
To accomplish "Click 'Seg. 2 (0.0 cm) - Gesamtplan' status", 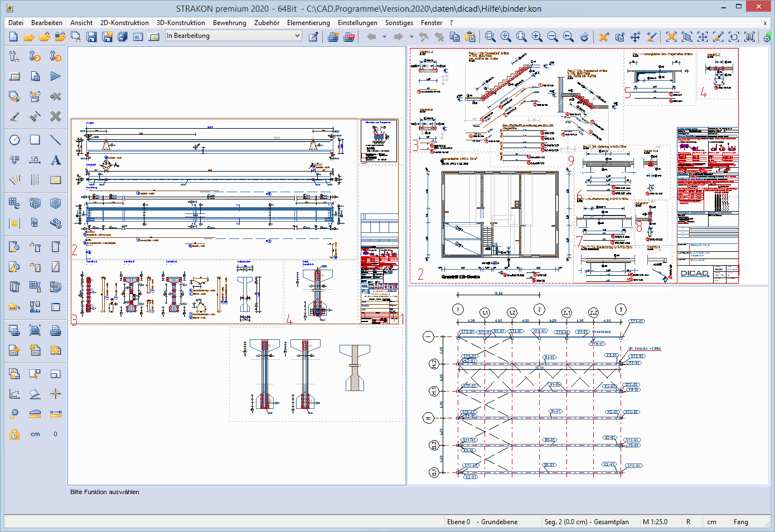I will [x=587, y=522].
